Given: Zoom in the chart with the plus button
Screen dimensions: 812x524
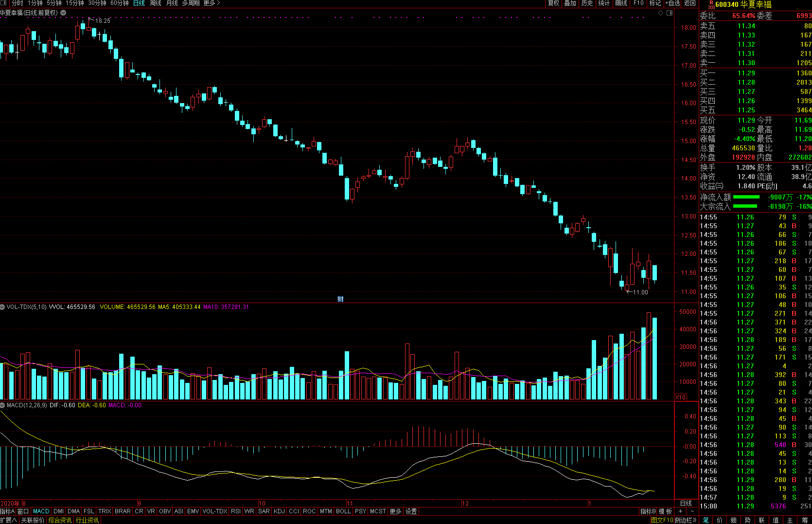Looking at the screenshot, I should (x=680, y=511).
